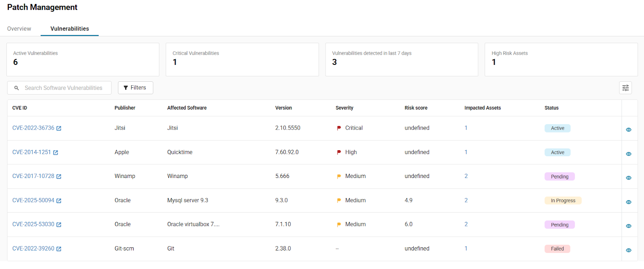Click the CVE ID column header

pyautogui.click(x=20, y=108)
